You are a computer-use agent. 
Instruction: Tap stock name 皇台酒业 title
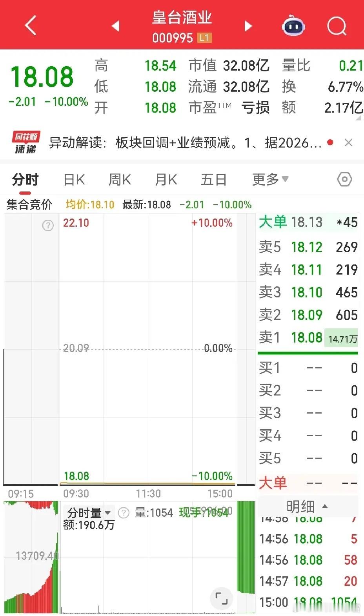tap(182, 18)
